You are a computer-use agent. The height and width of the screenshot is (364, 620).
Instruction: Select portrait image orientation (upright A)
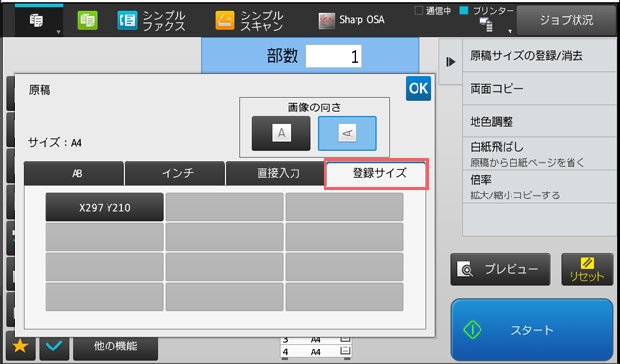tap(281, 134)
